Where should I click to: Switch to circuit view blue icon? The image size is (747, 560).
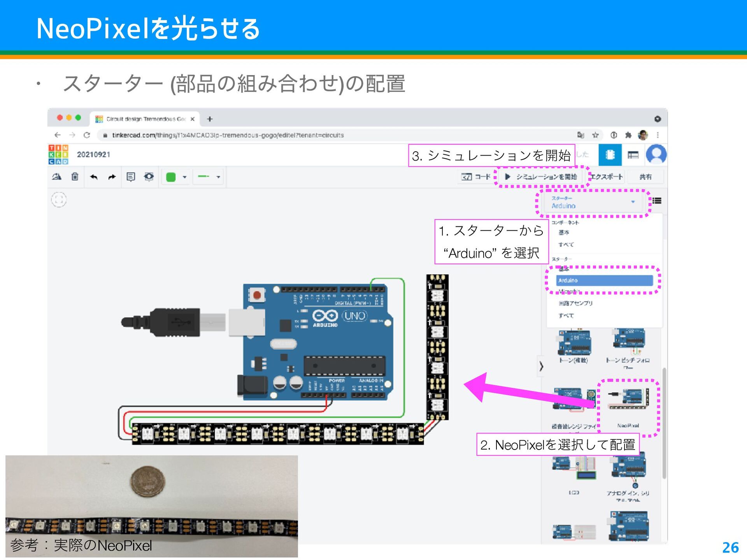pyautogui.click(x=610, y=155)
